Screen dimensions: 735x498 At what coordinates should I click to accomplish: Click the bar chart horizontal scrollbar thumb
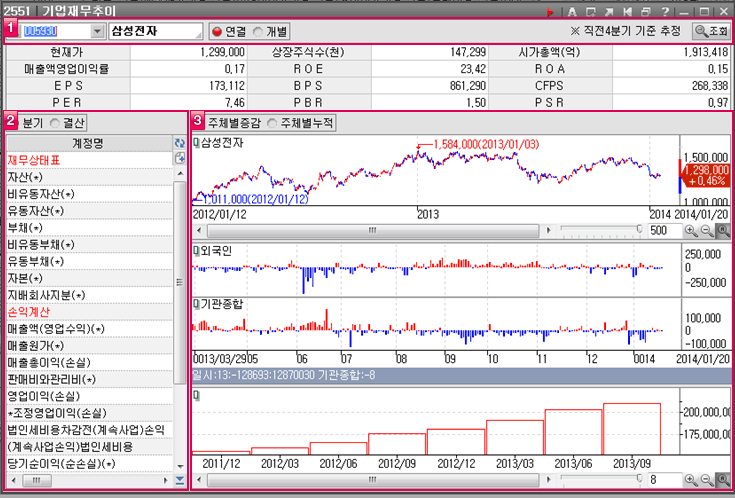[373, 480]
